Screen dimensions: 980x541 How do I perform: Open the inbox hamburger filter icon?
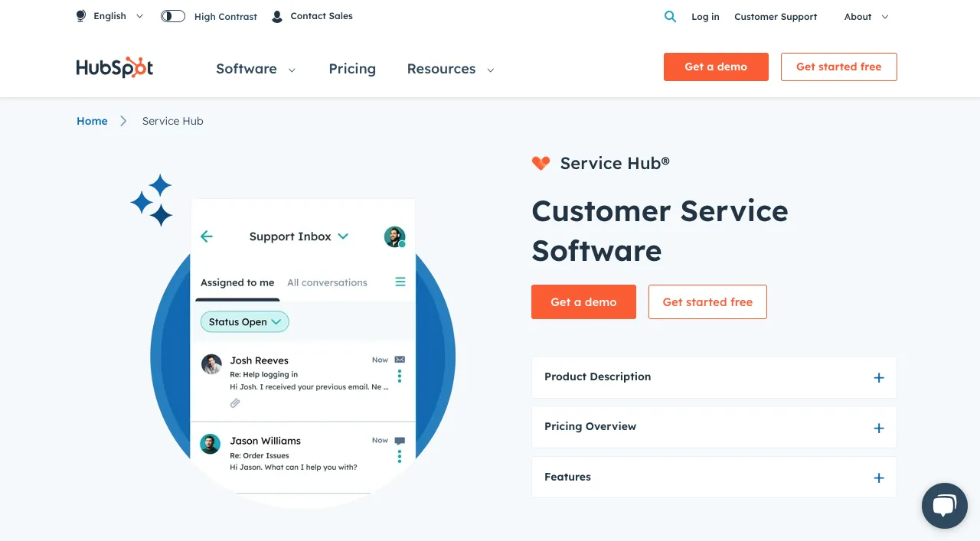(x=400, y=282)
